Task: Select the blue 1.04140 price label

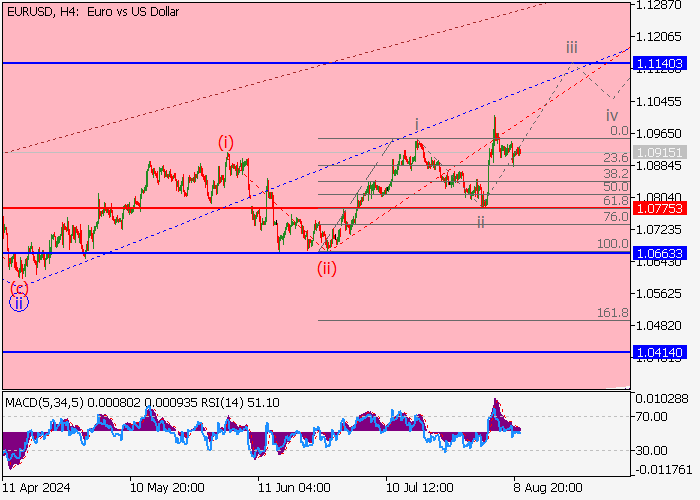Action: (x=659, y=352)
